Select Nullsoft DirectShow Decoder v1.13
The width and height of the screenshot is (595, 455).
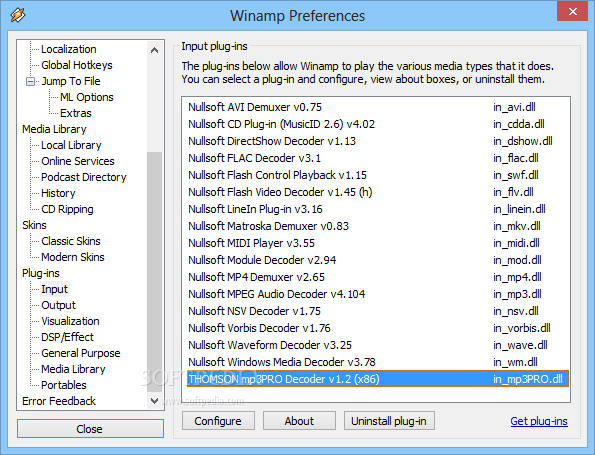pos(378,141)
